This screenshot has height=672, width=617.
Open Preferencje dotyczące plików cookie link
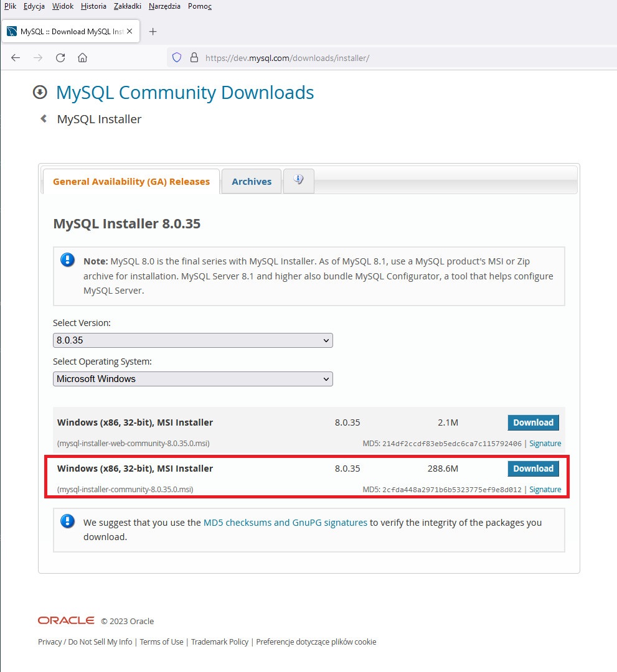point(316,642)
